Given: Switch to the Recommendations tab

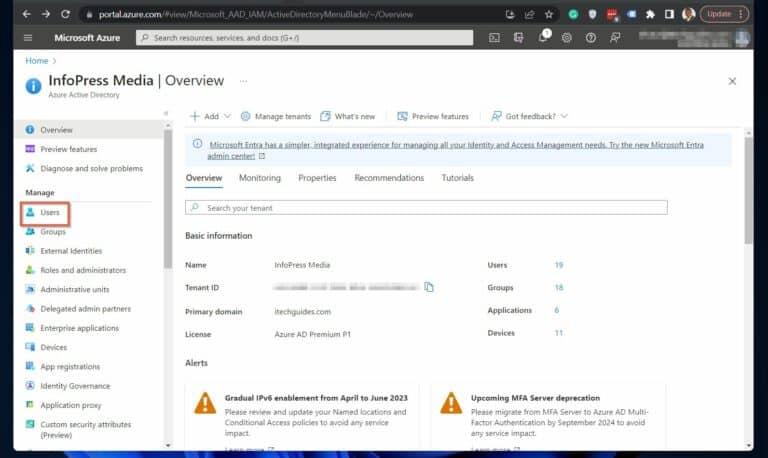Looking at the screenshot, I should coord(389,178).
